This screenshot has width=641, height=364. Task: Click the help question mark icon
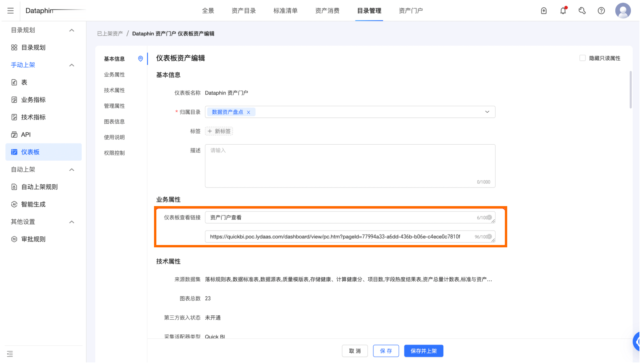[601, 11]
